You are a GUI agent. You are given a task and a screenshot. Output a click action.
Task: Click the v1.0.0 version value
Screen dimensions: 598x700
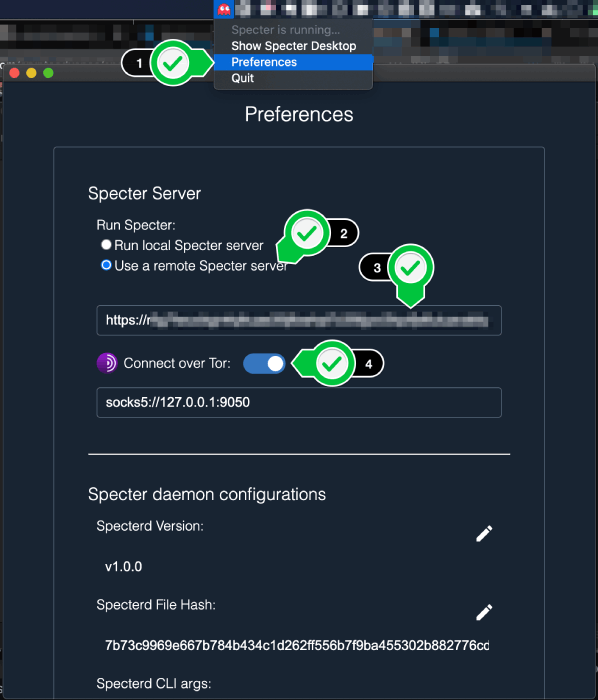pos(124,567)
